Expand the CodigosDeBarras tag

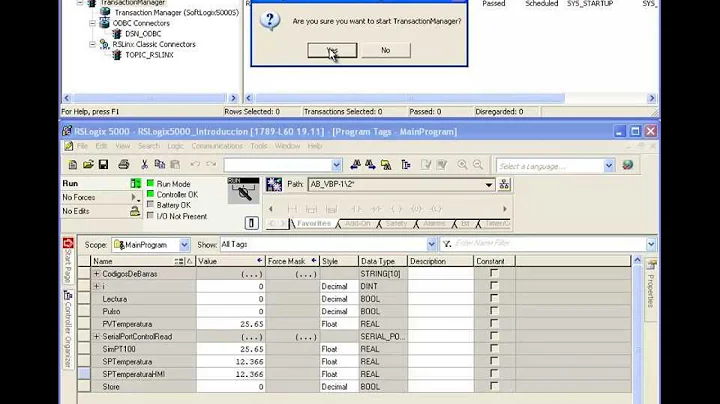click(96, 274)
